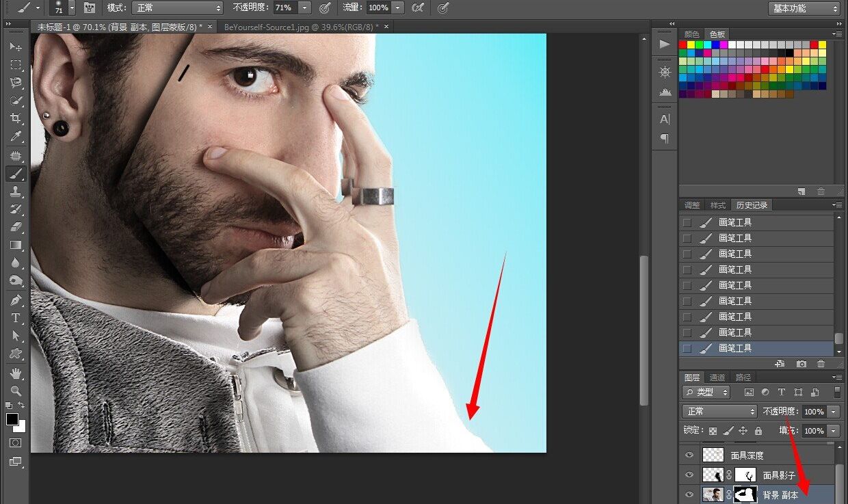Switch to the 样式 panel tab
The height and width of the screenshot is (504, 848).
pyautogui.click(x=718, y=205)
